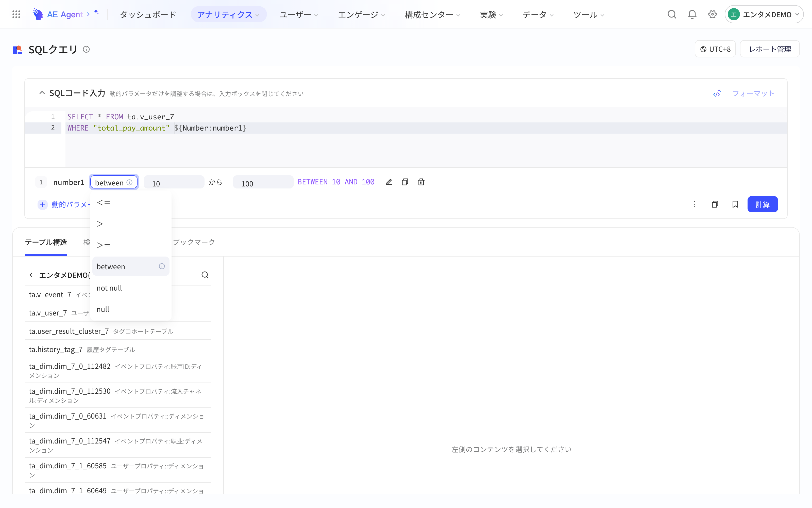Screen dimensions: 812x508
Task: Click the info icon on between dropdown option
Action: [162, 266]
